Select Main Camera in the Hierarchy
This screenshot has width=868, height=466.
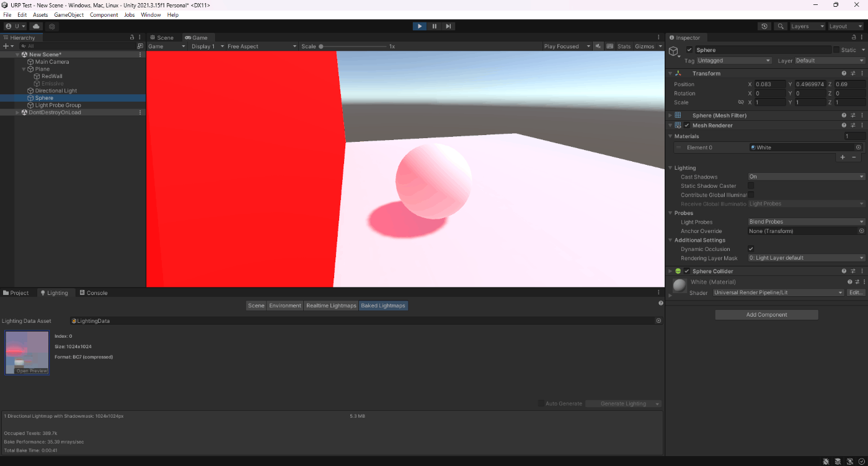point(52,62)
